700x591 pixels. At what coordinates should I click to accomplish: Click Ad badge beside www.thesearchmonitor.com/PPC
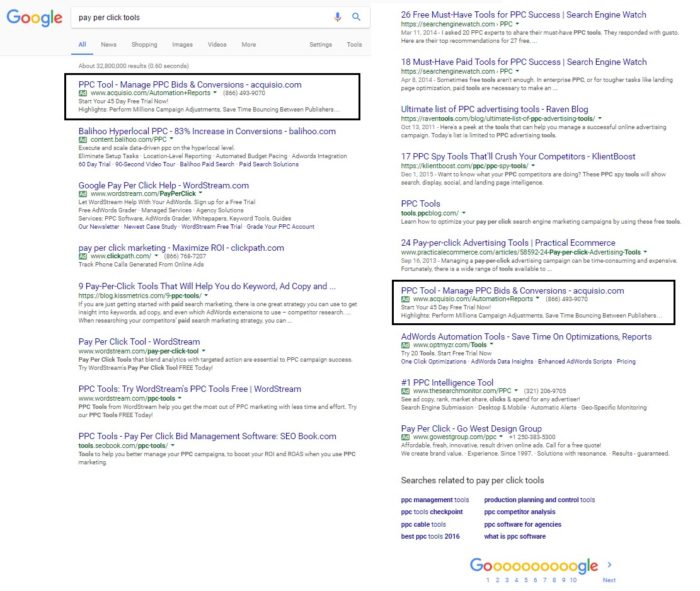pos(405,391)
